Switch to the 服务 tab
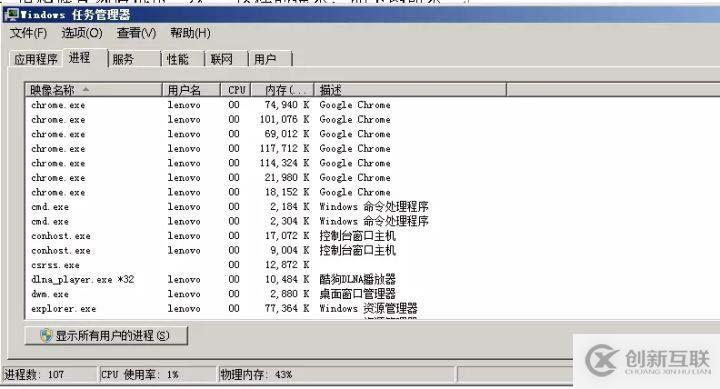This screenshot has width=720, height=389. coord(135,59)
